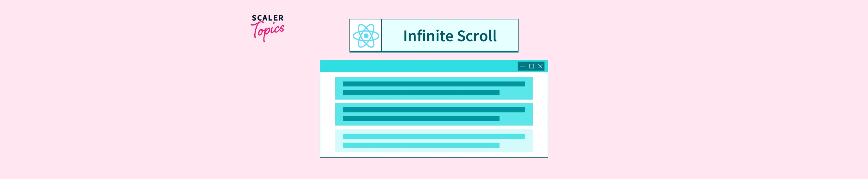
Task: Click the React atom logo icon
Action: click(x=366, y=35)
